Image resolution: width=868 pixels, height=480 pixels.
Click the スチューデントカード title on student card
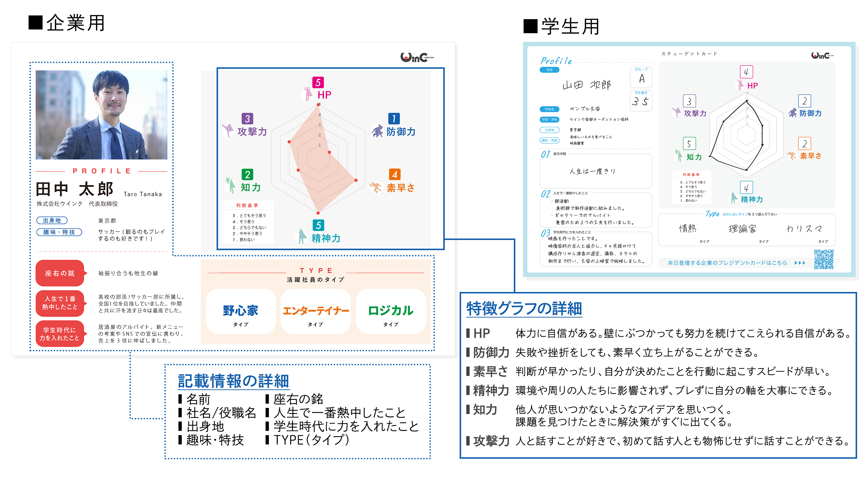pos(689,53)
